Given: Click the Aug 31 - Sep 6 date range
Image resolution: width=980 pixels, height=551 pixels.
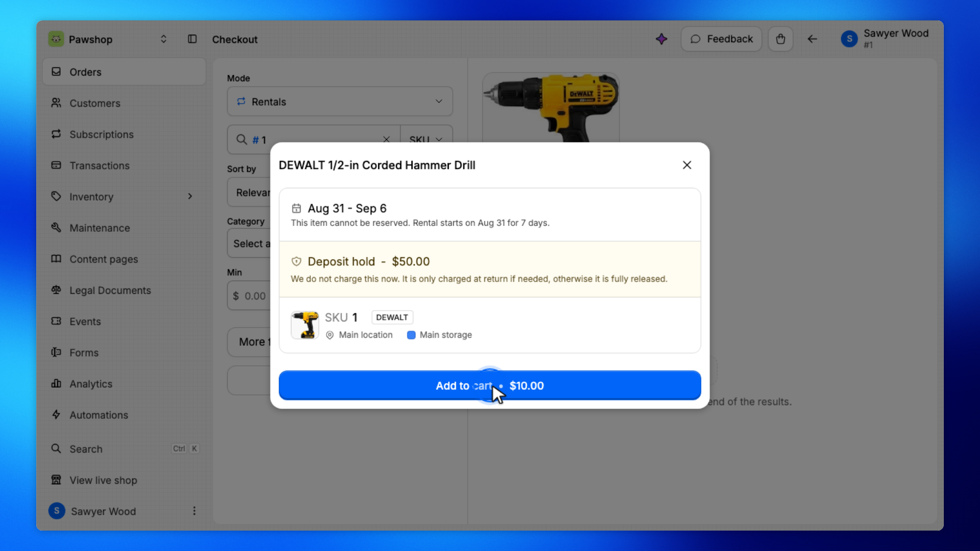Looking at the screenshot, I should pos(347,208).
